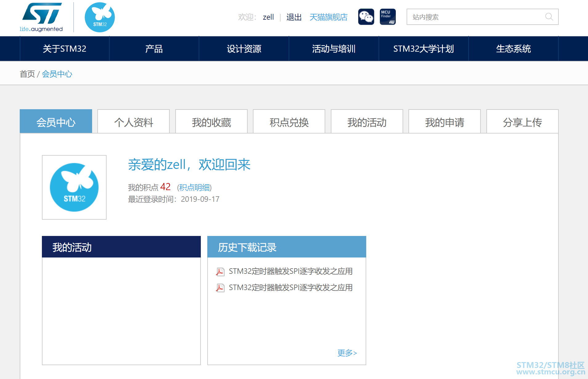Click 更多> in download history
Screen dimensions: 588x379
[x=347, y=353]
